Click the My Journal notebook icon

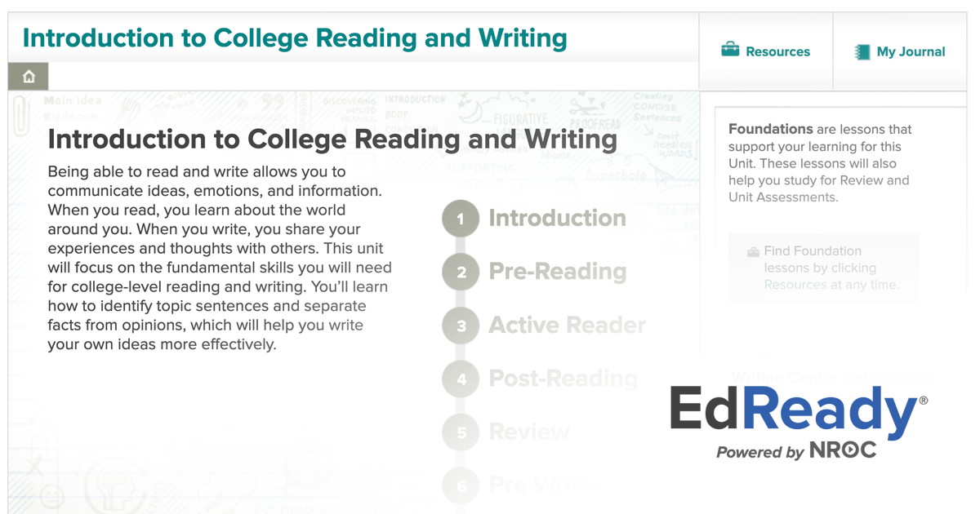(862, 51)
